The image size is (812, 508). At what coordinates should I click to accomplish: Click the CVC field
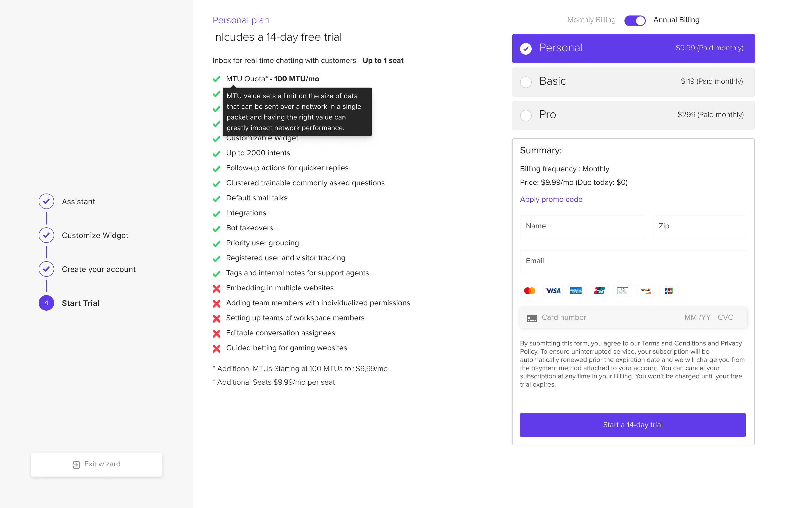pos(725,317)
